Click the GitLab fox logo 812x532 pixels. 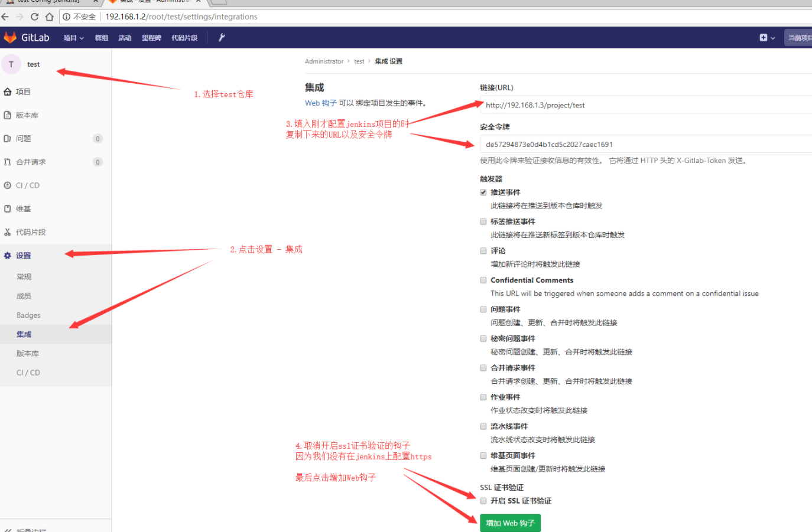pos(10,37)
